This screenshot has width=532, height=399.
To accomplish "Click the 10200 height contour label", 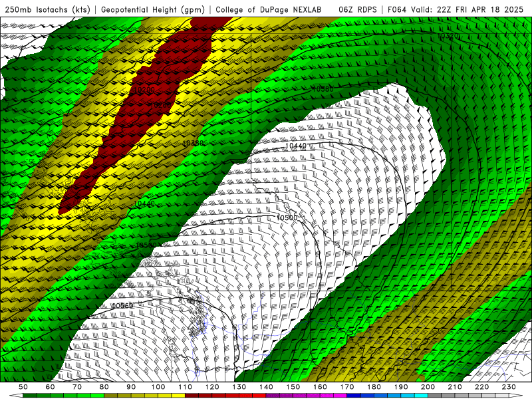I will (x=144, y=90).
